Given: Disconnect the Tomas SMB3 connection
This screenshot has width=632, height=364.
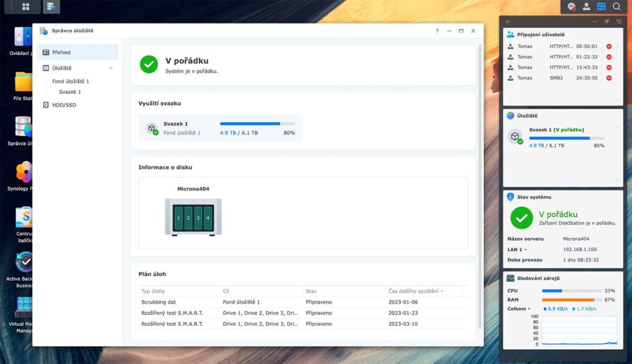Looking at the screenshot, I should tap(609, 78).
